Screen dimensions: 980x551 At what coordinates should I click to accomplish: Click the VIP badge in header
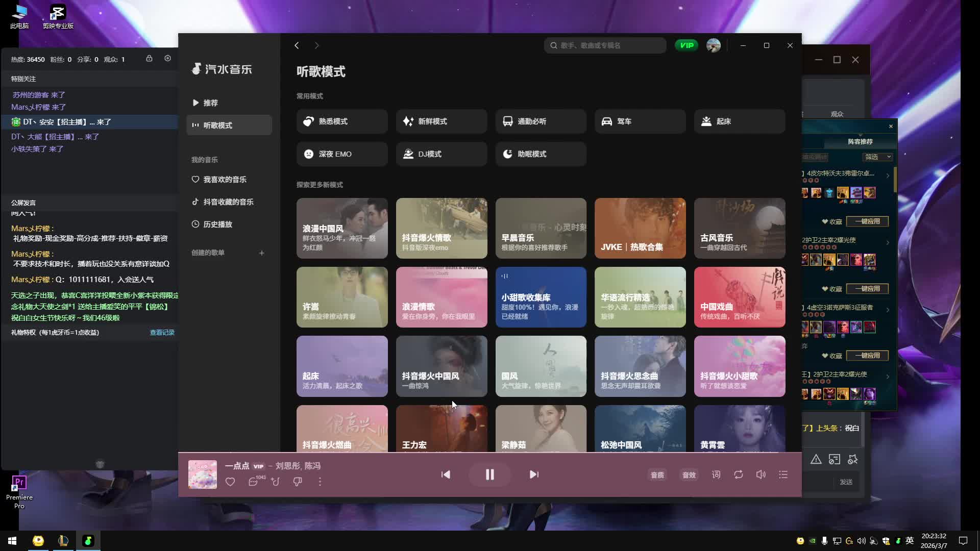coord(687,45)
